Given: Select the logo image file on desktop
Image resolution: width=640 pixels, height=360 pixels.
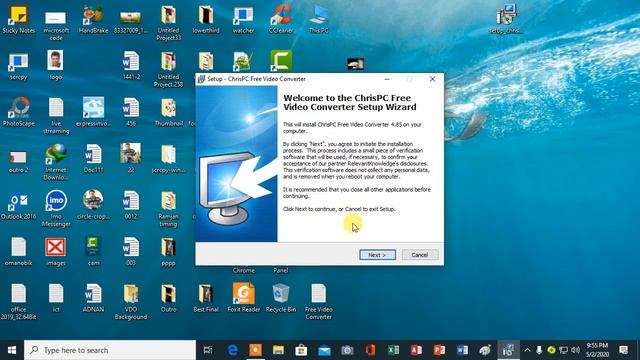Looking at the screenshot, I should [x=56, y=65].
